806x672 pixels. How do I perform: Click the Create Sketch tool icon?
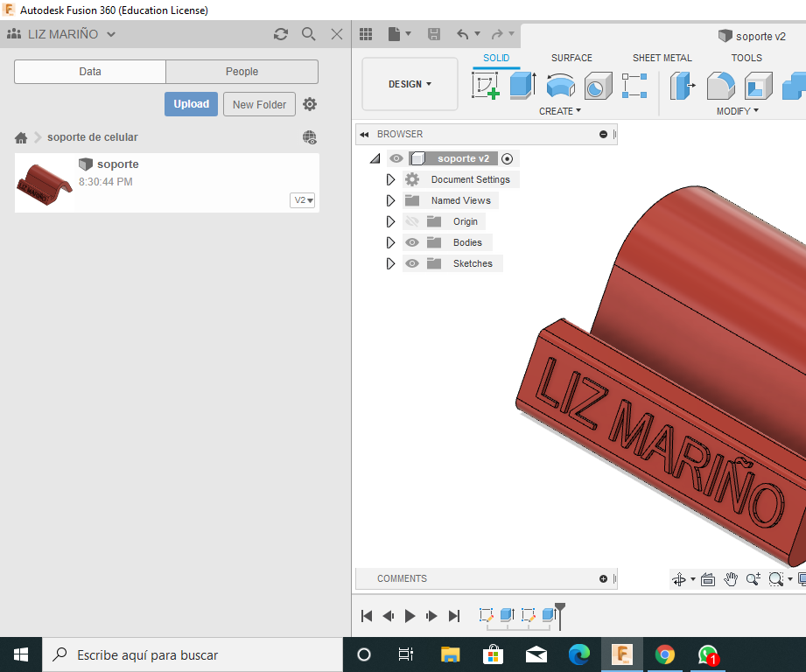click(486, 86)
